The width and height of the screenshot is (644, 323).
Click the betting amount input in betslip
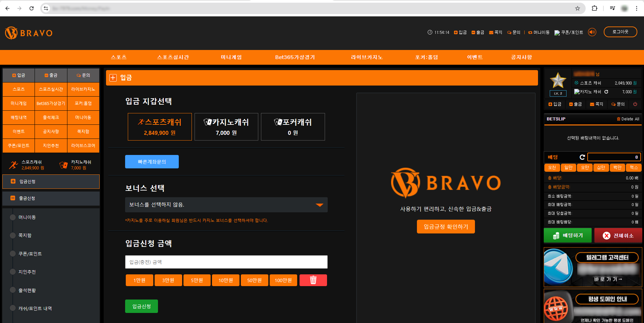tap(614, 157)
